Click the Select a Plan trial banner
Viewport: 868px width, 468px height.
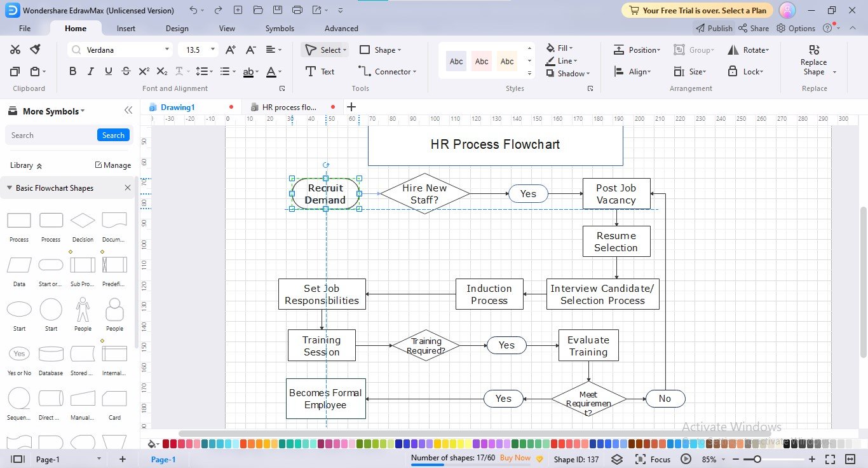point(697,10)
